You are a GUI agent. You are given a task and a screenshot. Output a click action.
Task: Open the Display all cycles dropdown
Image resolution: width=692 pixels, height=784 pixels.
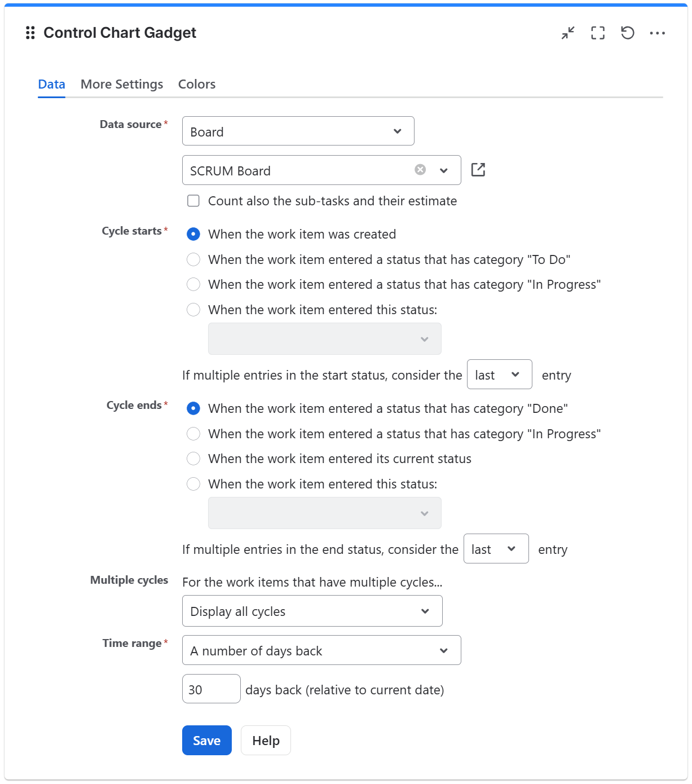coord(312,611)
